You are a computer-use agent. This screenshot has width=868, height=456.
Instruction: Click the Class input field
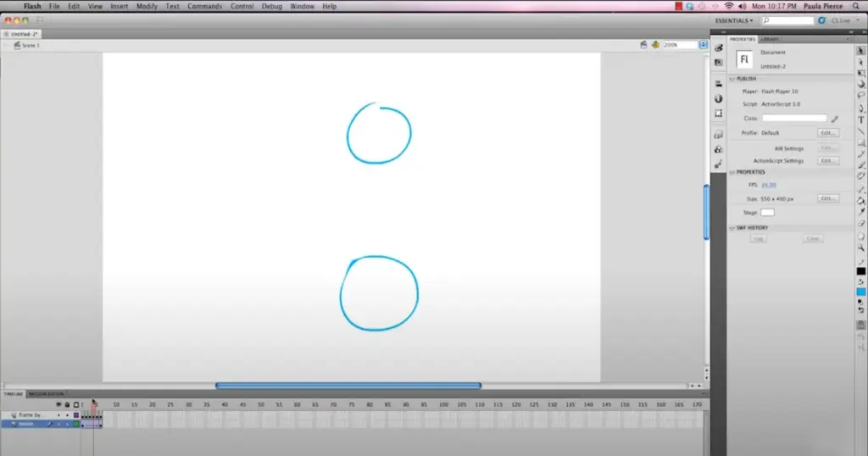point(793,119)
